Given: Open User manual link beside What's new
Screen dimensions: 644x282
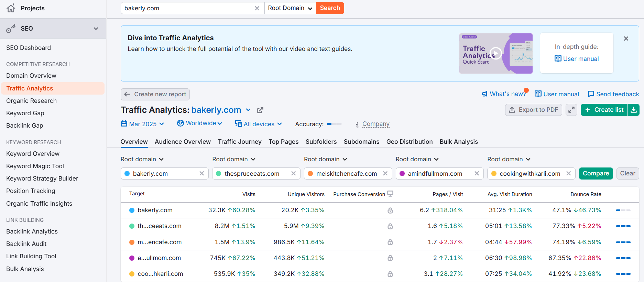Looking at the screenshot, I should click(x=557, y=94).
